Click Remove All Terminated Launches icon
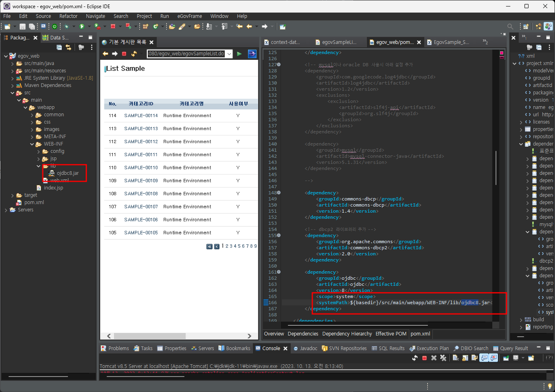The image size is (555, 392). 443,358
